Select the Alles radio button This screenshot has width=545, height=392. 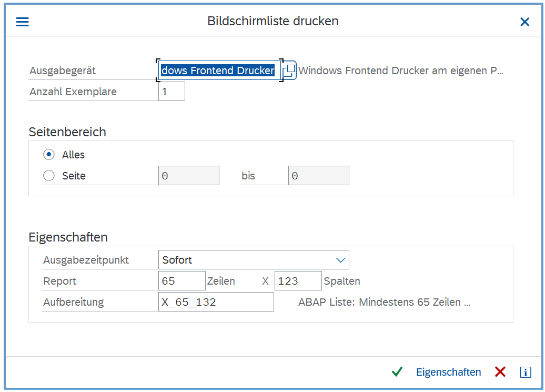49,155
